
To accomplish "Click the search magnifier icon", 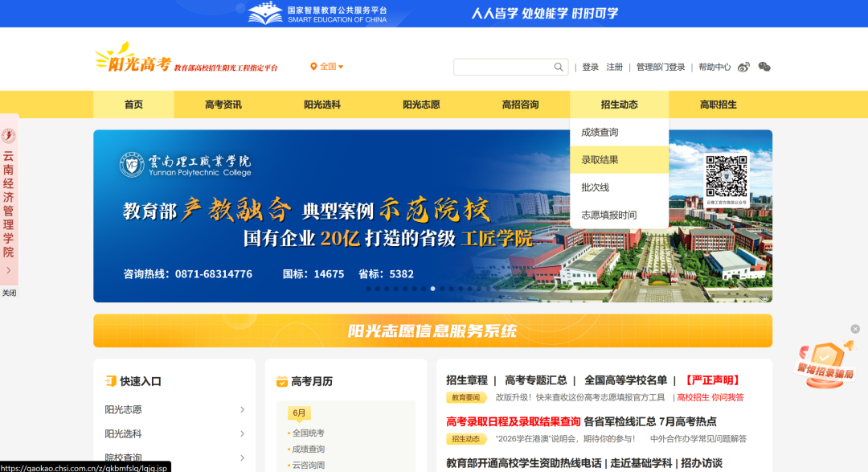I will [559, 67].
